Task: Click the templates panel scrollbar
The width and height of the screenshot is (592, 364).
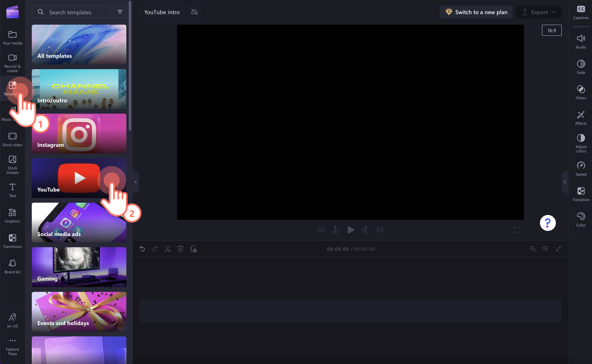Action: click(130, 66)
